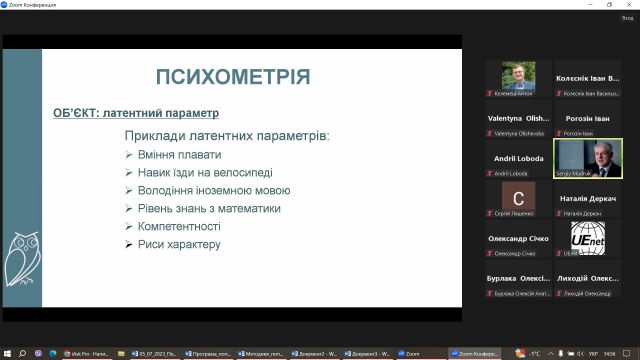Open the weather widget in the taskbar

[528, 353]
